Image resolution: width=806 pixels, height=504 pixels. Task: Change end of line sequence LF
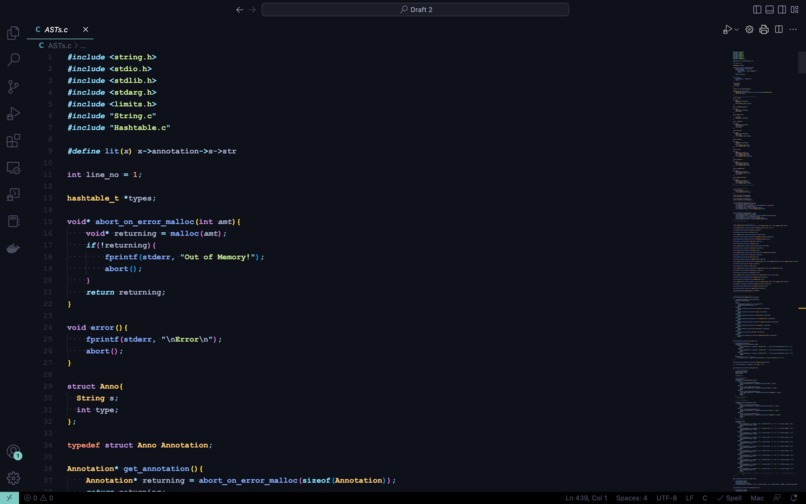tap(690, 498)
